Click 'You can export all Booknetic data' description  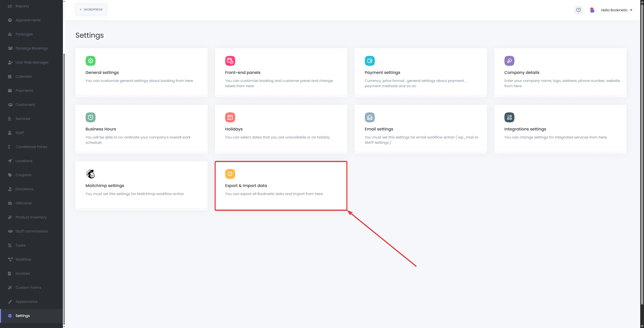pos(274,194)
